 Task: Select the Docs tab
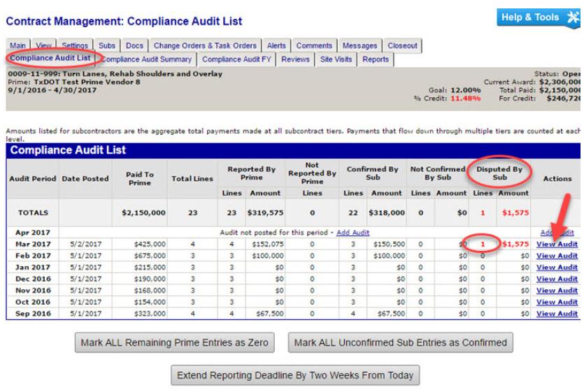pyautogui.click(x=134, y=46)
